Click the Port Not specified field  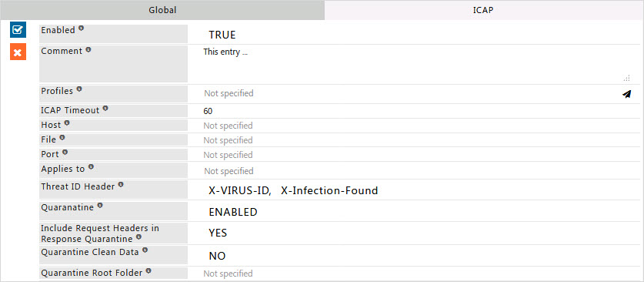tap(414, 155)
